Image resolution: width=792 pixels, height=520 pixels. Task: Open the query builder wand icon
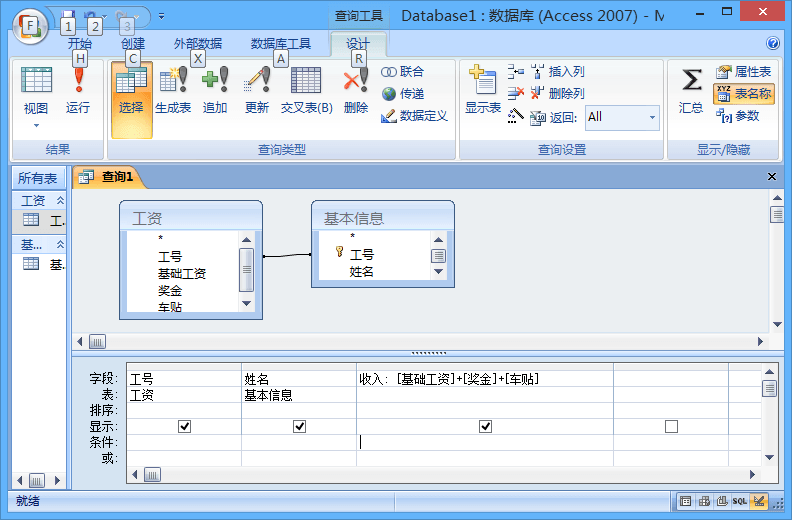[516, 116]
